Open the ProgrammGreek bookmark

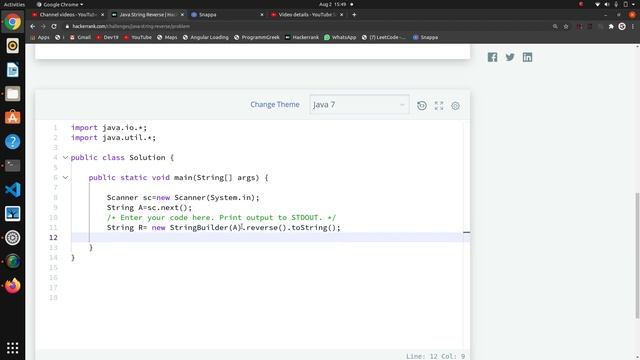click(256, 37)
